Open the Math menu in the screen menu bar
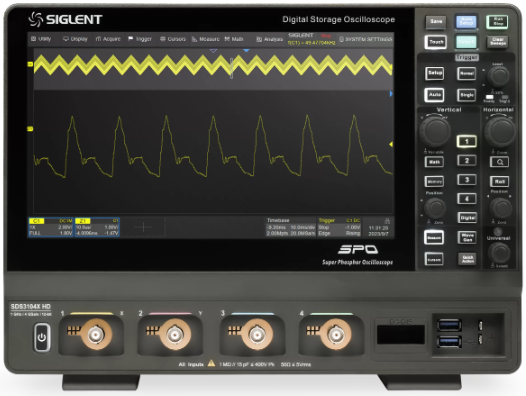 (234, 39)
